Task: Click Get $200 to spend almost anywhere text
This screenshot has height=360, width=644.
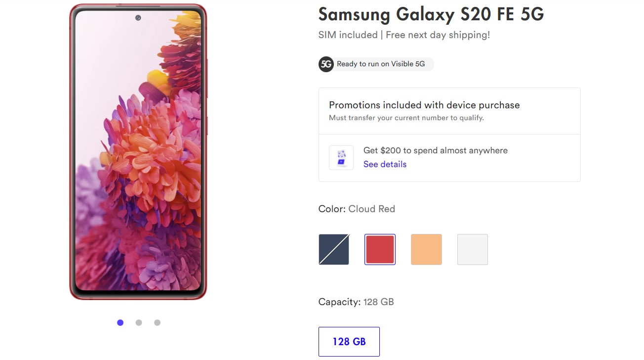Action: tap(435, 150)
